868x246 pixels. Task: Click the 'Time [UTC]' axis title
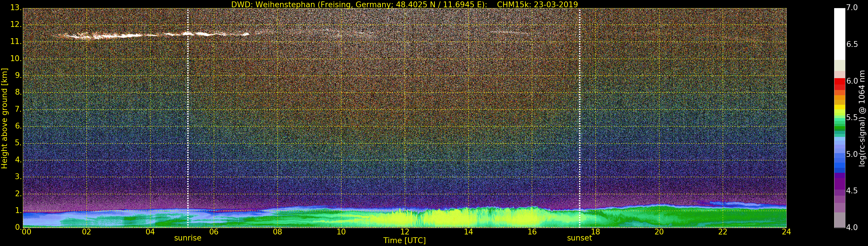404,241
